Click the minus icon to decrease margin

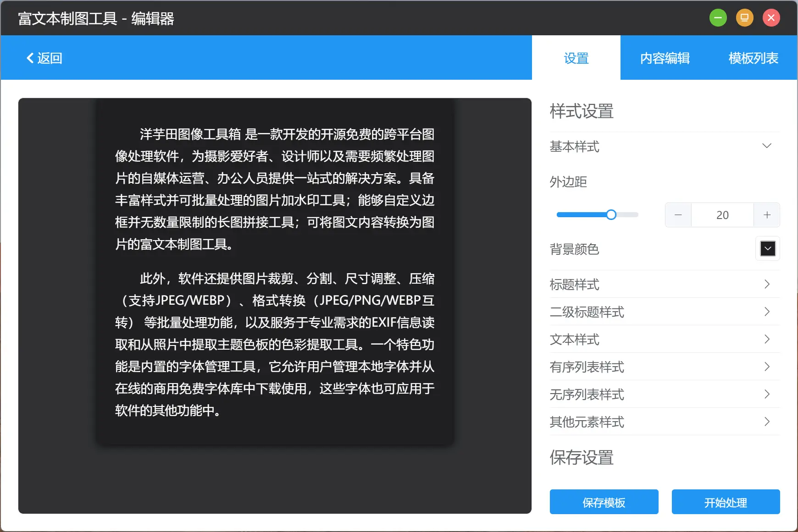click(x=678, y=214)
